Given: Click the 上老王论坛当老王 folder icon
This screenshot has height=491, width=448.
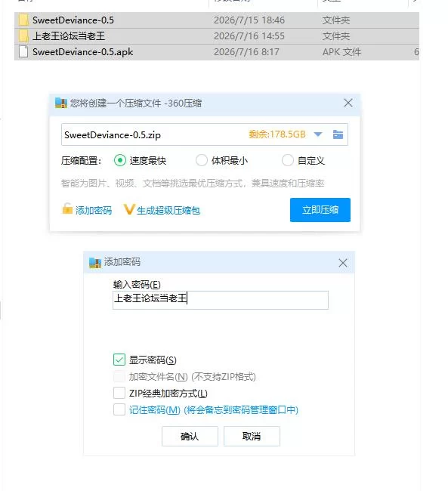Looking at the screenshot, I should coord(23,36).
